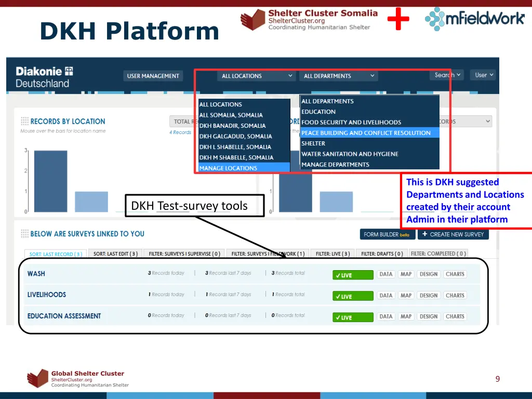Toggle Live status for Livelihoods survey
Viewport: 532px width, 399px height.
click(x=353, y=296)
